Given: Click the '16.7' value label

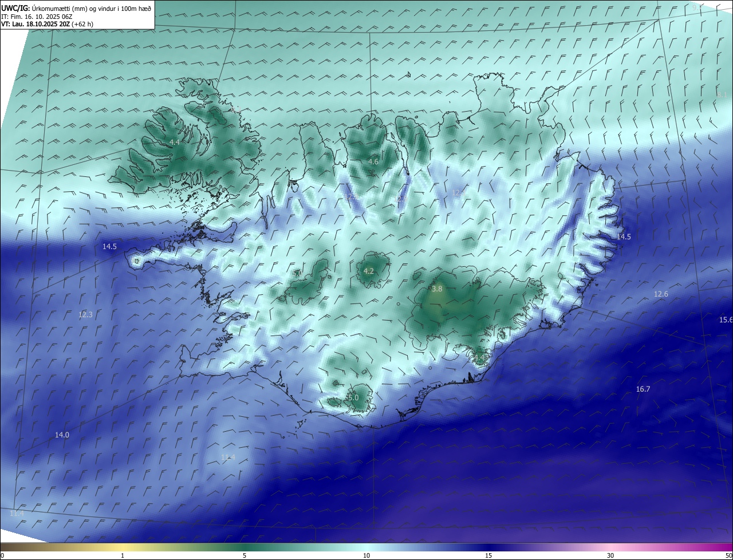Looking at the screenshot, I should click(643, 389).
